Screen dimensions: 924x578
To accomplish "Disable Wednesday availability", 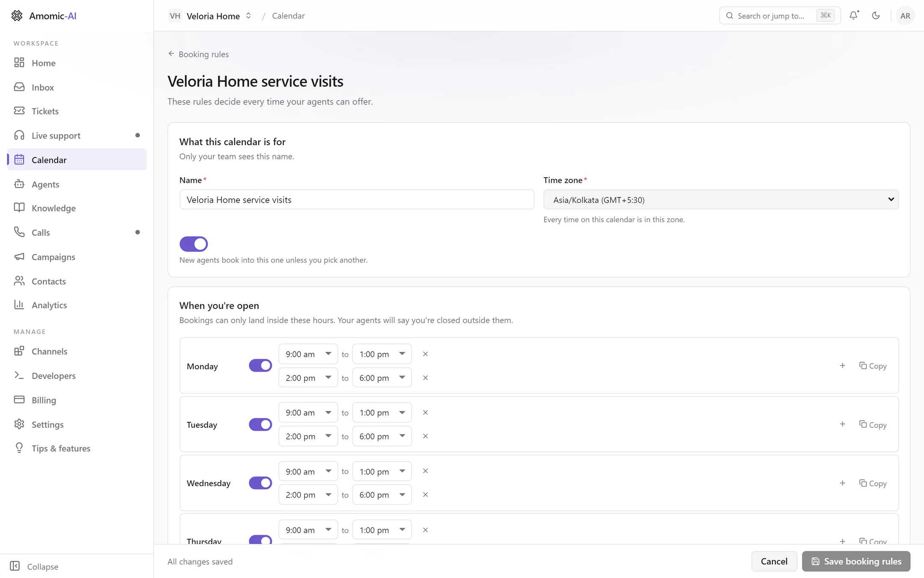I will point(260,483).
